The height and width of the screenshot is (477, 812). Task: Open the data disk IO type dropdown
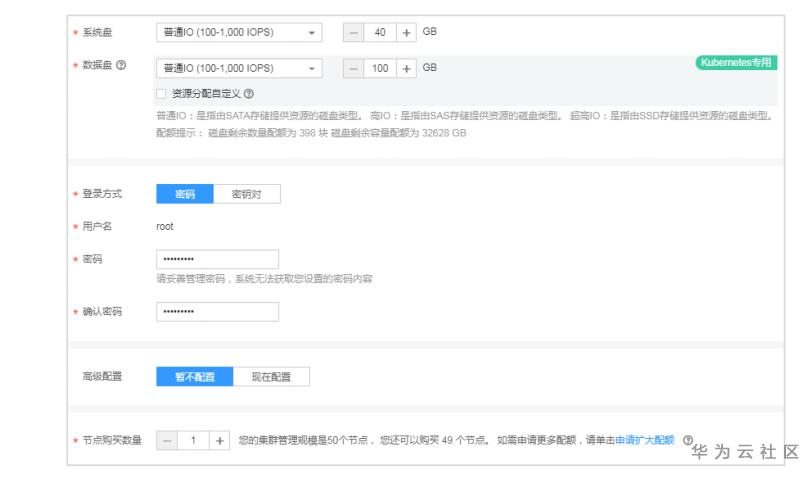point(239,68)
